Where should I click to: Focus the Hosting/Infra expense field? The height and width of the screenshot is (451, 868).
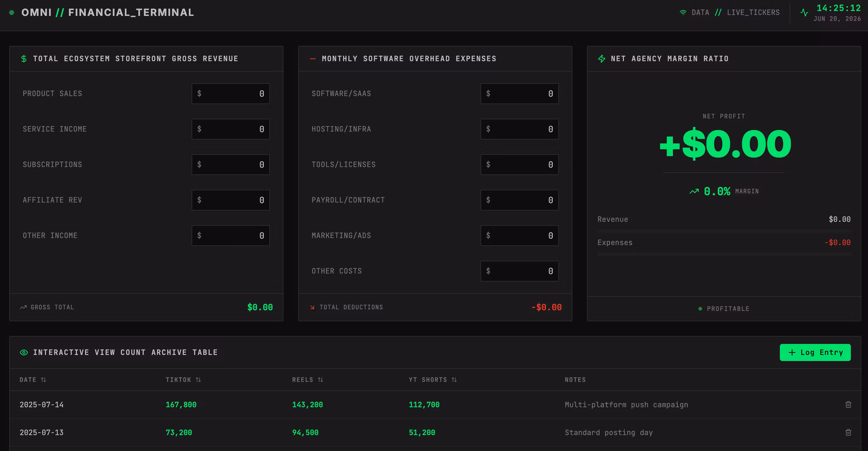point(520,129)
